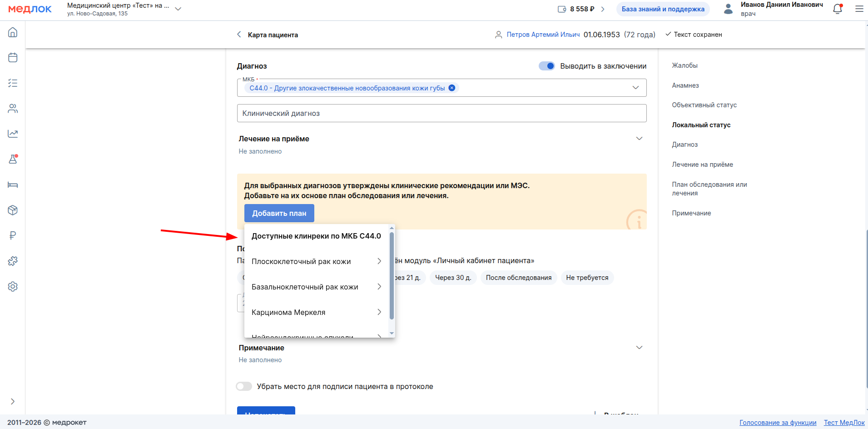Remove the C44.0 diagnosis chip

pos(451,88)
